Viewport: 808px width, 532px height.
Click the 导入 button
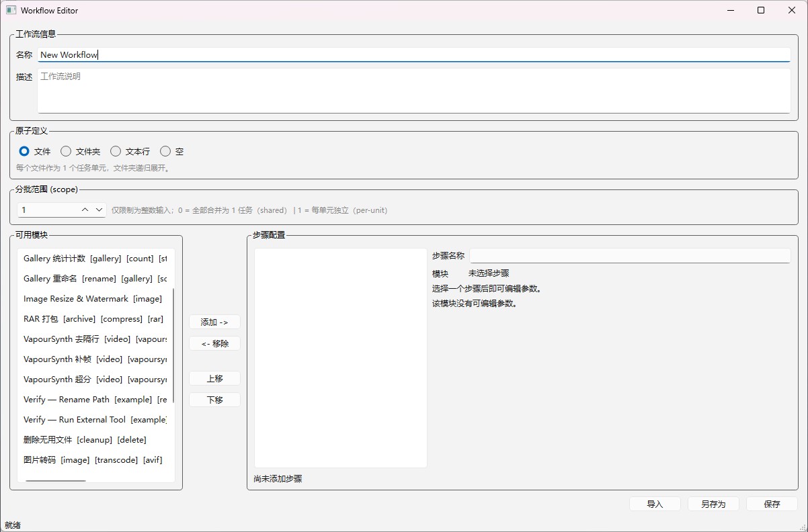coord(655,504)
